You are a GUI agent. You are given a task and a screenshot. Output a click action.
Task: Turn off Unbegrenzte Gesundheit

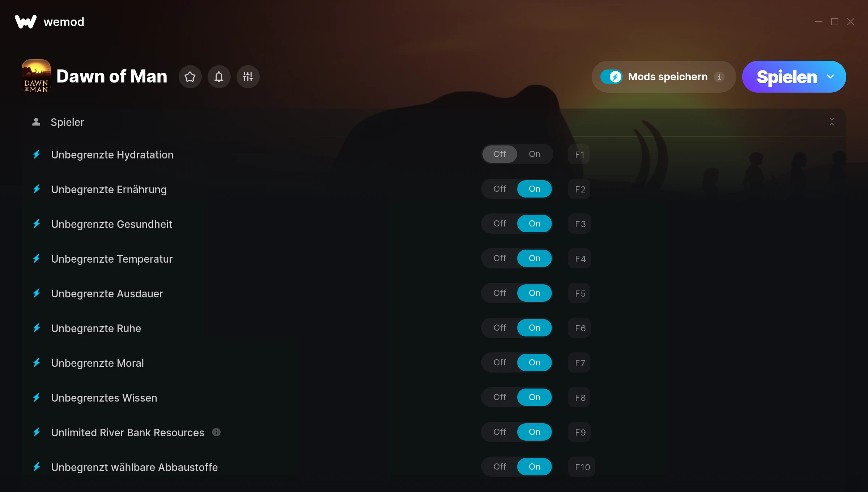pyautogui.click(x=499, y=224)
